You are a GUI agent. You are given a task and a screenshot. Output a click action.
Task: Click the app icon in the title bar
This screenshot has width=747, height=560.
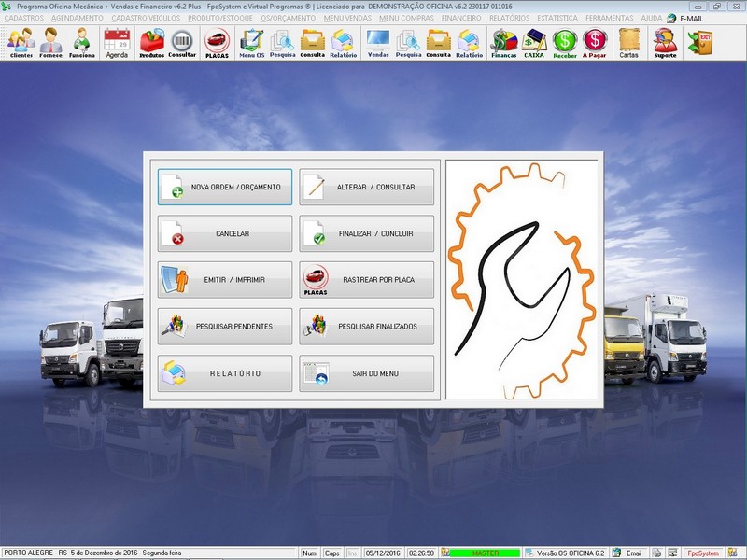pos(6,7)
